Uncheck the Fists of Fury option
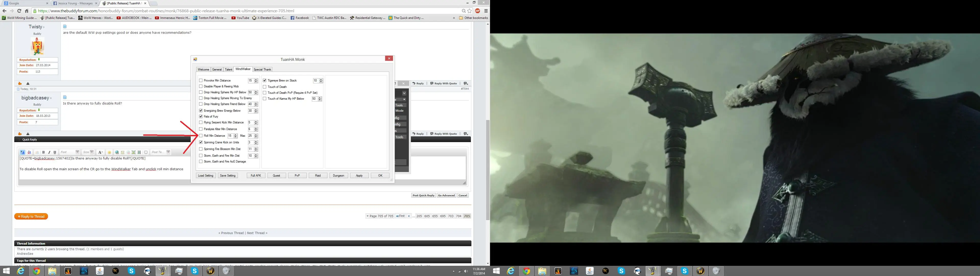The height and width of the screenshot is (276, 980). point(201,117)
